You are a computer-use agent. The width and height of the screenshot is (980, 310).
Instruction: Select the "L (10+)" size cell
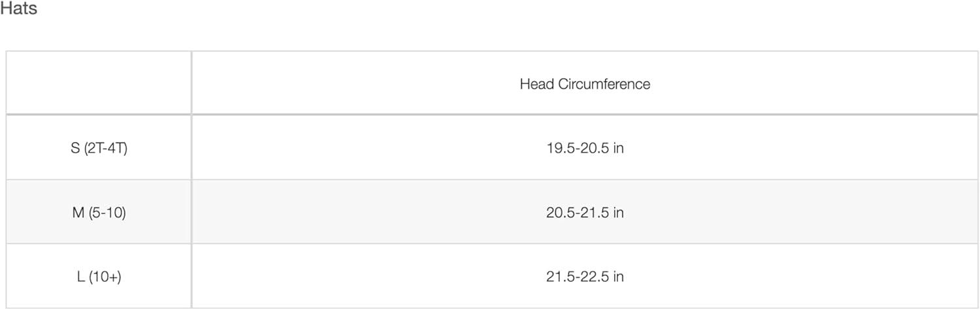[99, 277]
